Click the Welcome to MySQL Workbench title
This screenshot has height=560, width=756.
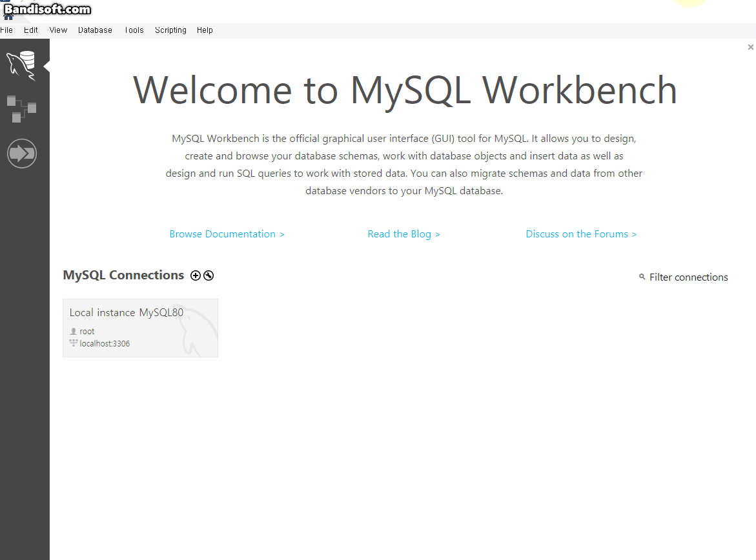(x=405, y=90)
